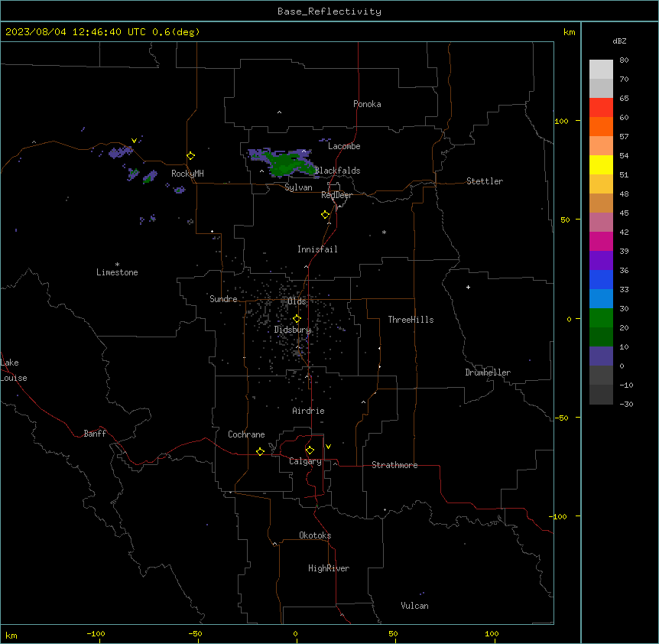Pick the bright green 30-20 dBZ legend band
The width and height of the screenshot is (659, 644).
pyautogui.click(x=601, y=318)
